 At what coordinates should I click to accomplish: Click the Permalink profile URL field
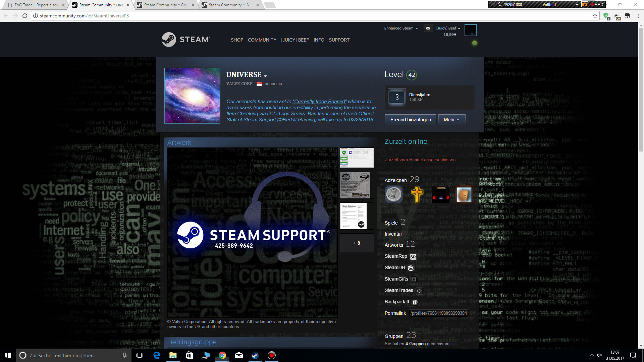click(438, 313)
